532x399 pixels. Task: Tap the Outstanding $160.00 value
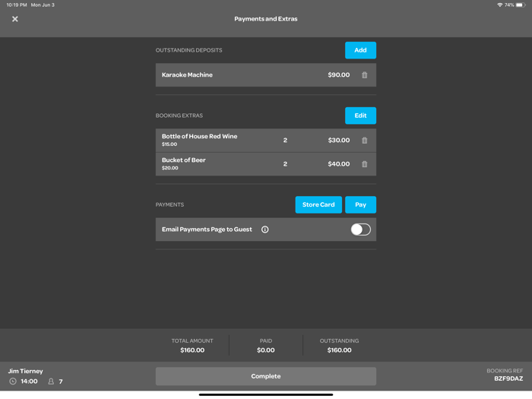coord(339,350)
